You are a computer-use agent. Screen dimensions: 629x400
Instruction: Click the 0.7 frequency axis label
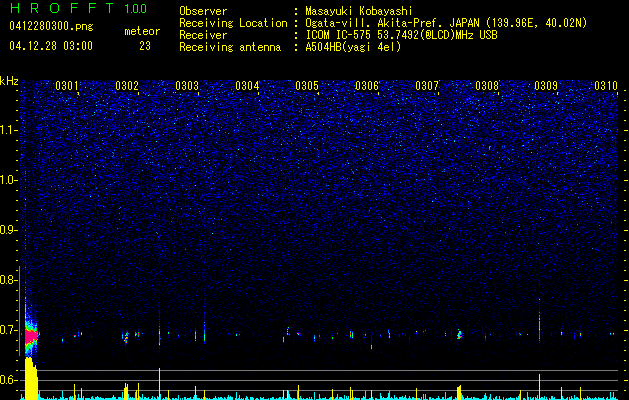point(8,330)
